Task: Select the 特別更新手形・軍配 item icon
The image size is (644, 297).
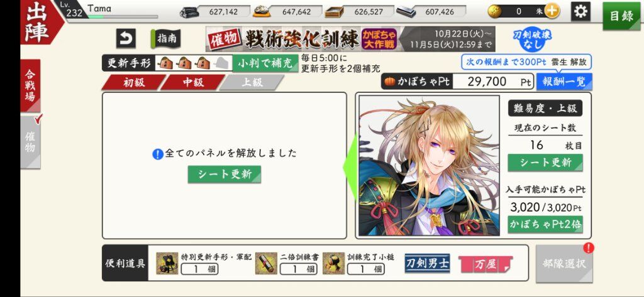Action: 167,263
